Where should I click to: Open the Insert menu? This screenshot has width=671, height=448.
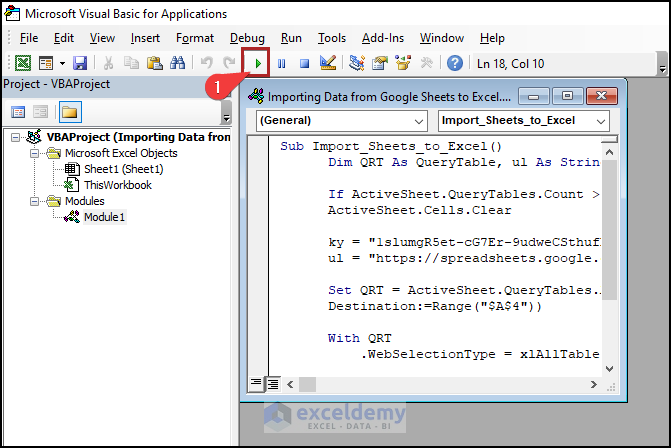[x=145, y=38]
